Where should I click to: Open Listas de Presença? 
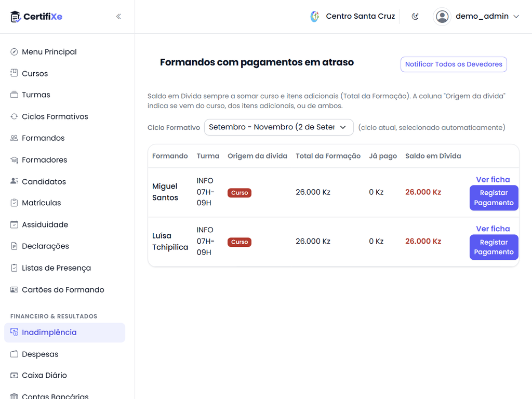tap(64, 268)
